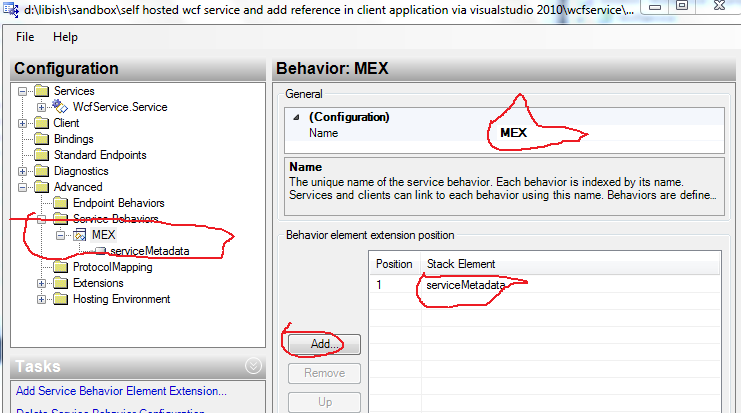The height and width of the screenshot is (413, 741).
Task: Click the Endpoint Behaviors folder icon
Action: 60,203
